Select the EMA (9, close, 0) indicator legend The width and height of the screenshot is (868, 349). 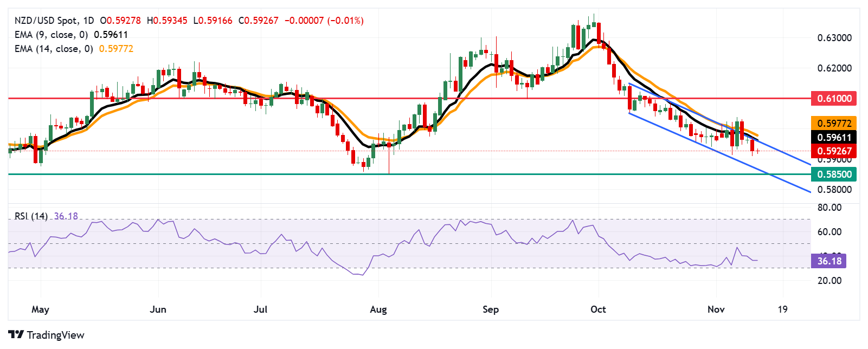51,35
